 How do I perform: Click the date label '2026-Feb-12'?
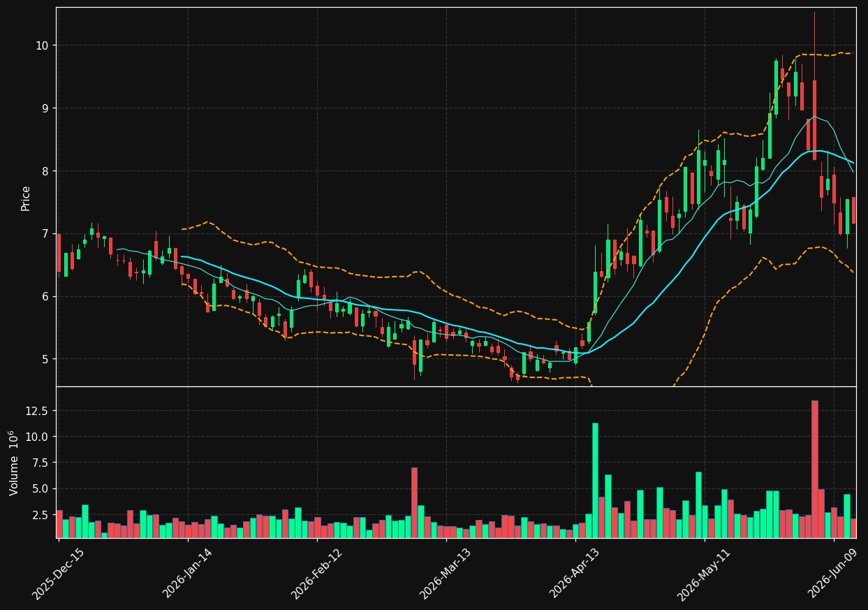pos(316,574)
